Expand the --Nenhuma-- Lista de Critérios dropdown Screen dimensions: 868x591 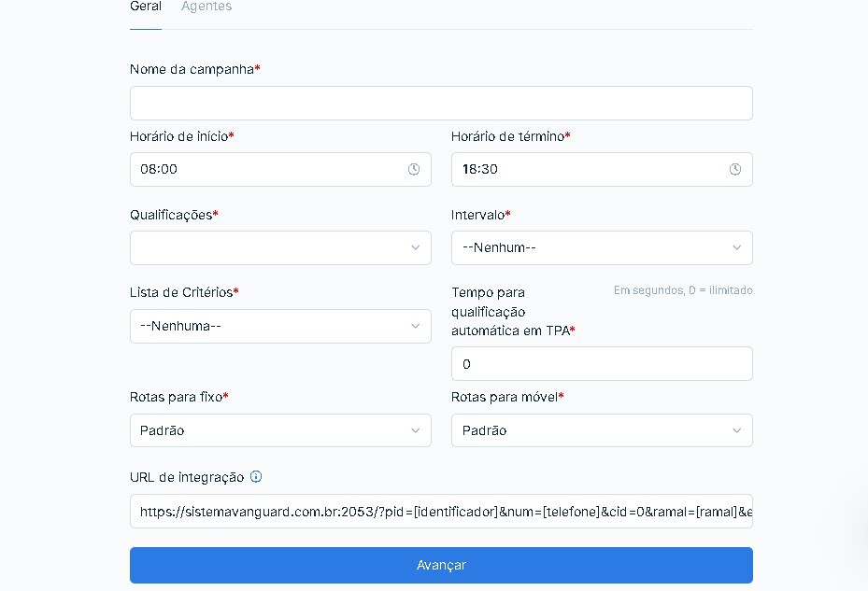point(280,327)
